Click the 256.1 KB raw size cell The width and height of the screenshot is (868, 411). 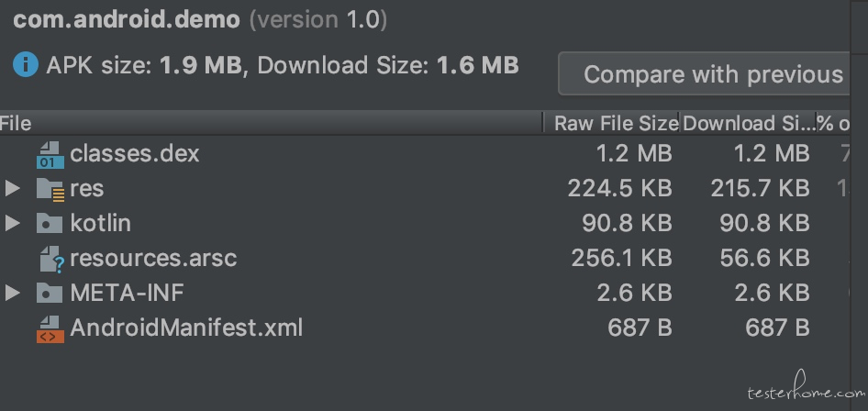(622, 258)
